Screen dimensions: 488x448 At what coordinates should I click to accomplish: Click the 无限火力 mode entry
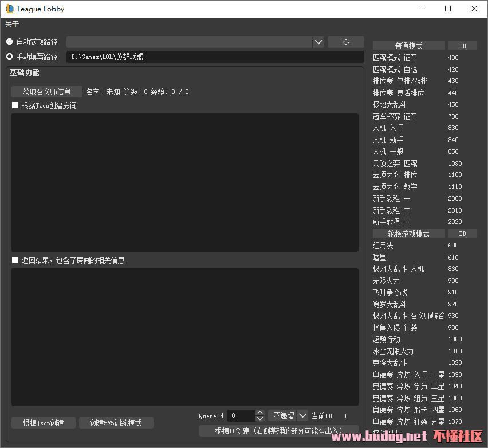click(x=386, y=281)
